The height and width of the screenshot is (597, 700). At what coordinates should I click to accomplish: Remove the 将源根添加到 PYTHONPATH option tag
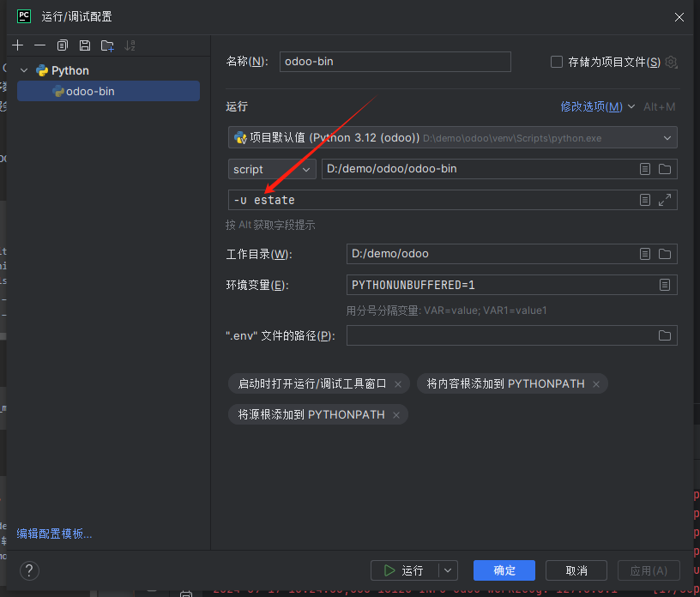click(395, 415)
